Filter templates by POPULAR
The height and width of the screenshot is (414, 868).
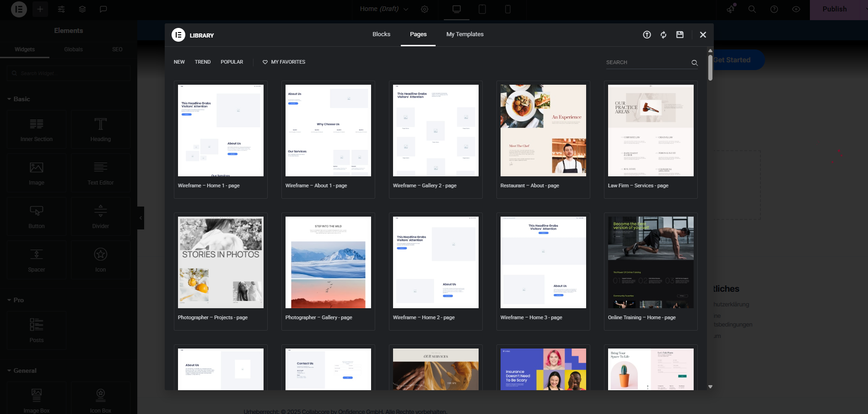[x=232, y=62]
